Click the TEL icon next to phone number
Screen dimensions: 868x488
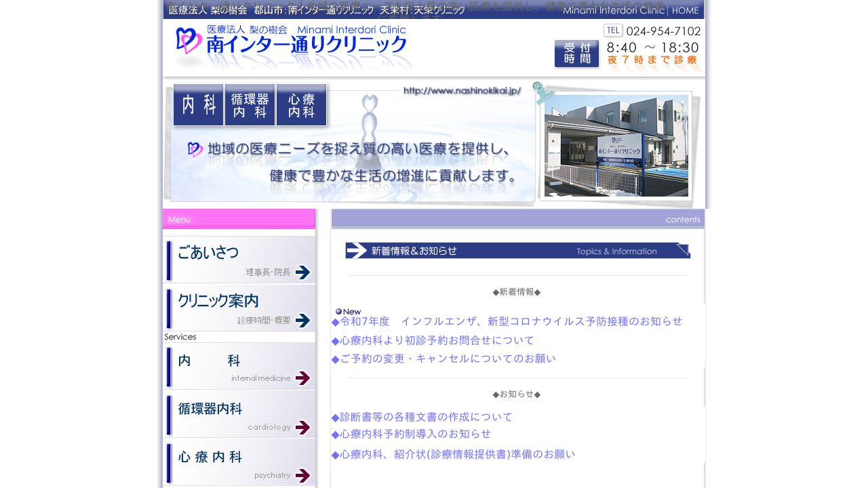tap(612, 30)
